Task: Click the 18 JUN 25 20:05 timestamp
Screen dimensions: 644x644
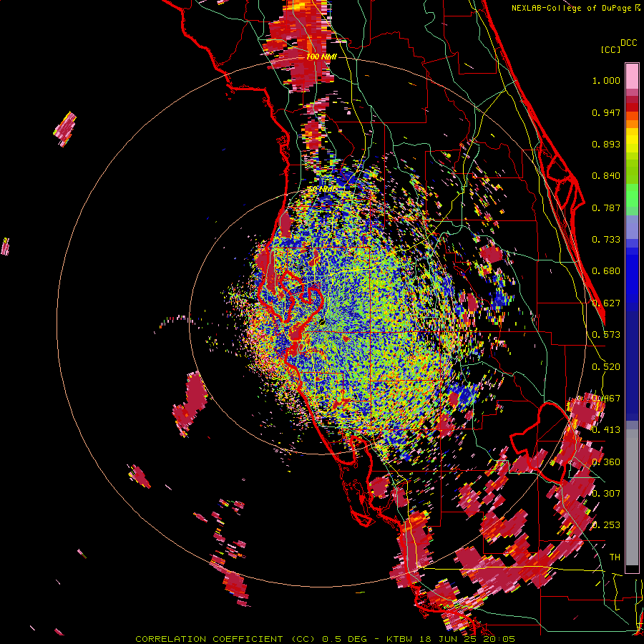Action: (x=467, y=639)
